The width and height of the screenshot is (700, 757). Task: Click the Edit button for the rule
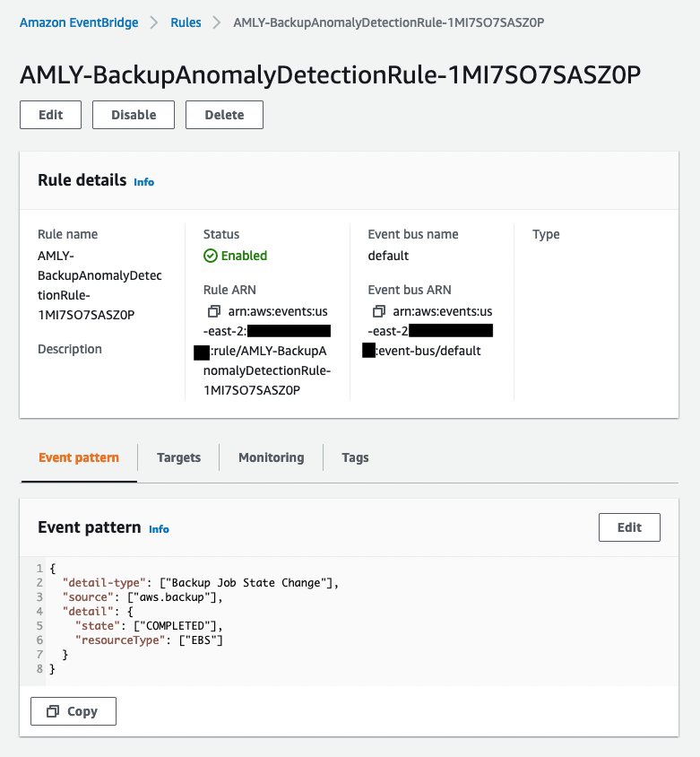[50, 115]
